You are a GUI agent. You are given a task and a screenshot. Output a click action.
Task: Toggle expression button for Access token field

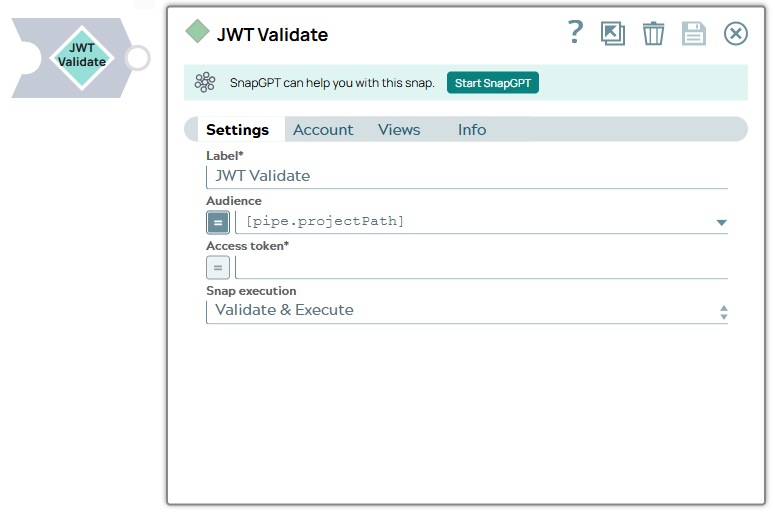tap(218, 267)
